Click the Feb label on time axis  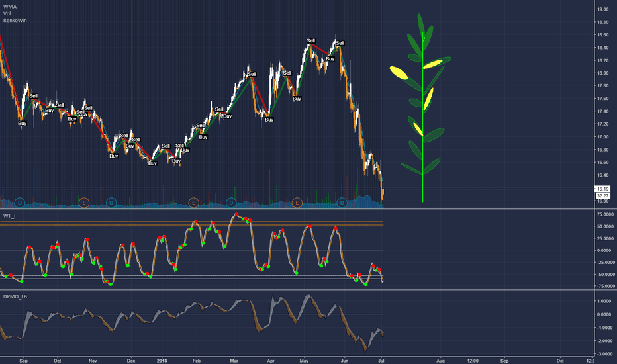(x=197, y=361)
